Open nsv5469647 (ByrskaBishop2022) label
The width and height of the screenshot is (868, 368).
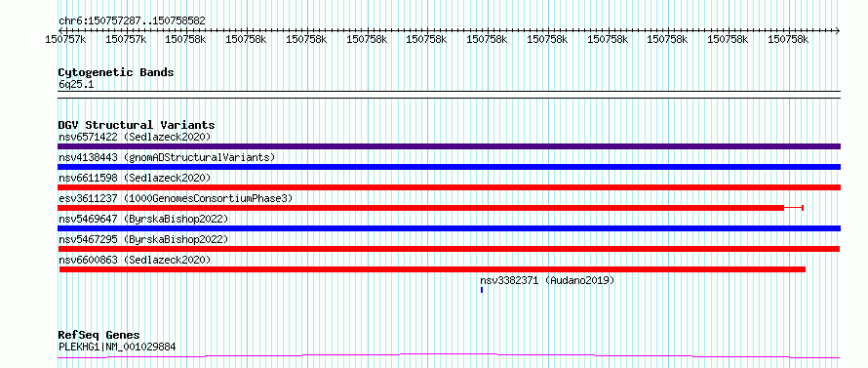(143, 219)
